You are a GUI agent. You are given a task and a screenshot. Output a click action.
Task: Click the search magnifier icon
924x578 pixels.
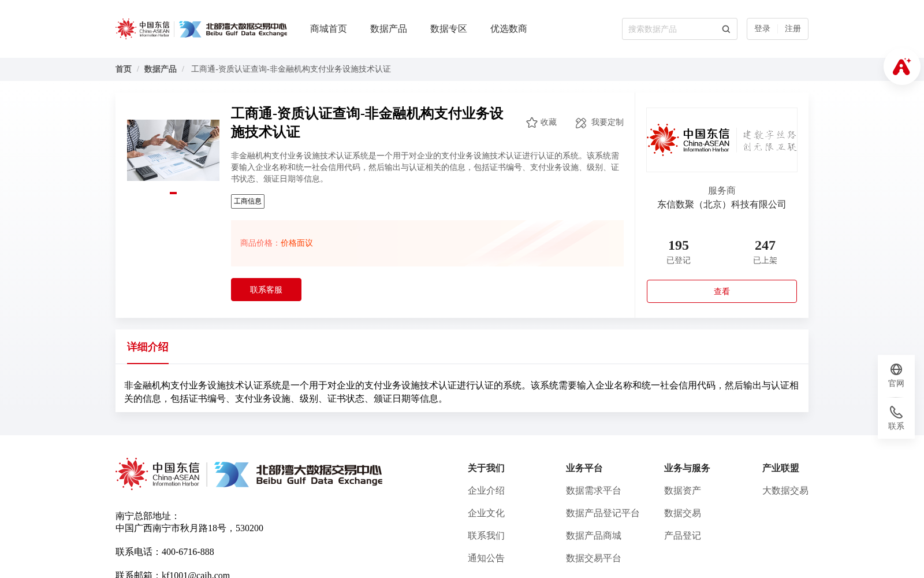point(726,29)
